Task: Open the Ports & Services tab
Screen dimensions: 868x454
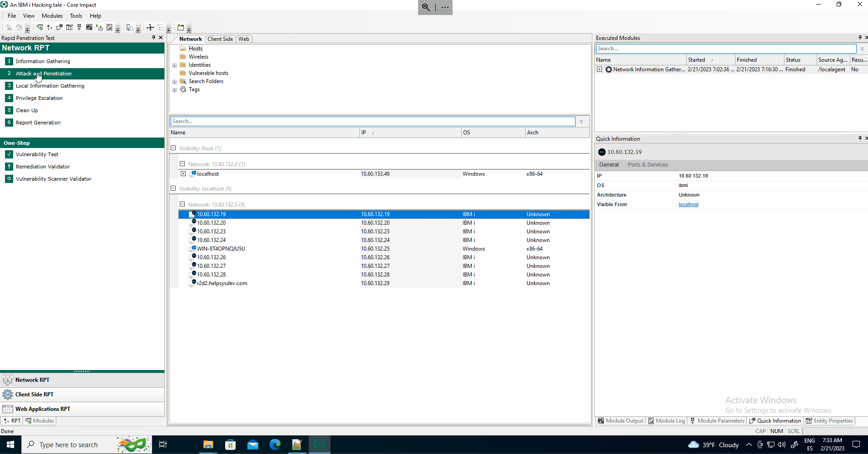Action: tap(648, 165)
